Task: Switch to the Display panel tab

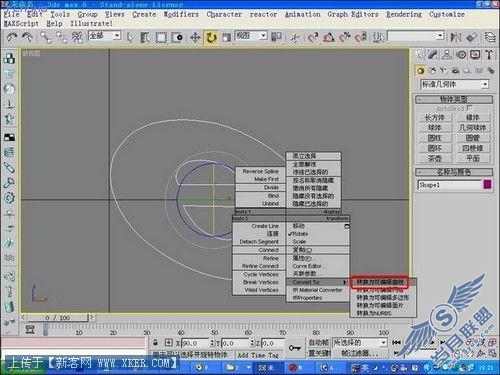Action: (475, 55)
